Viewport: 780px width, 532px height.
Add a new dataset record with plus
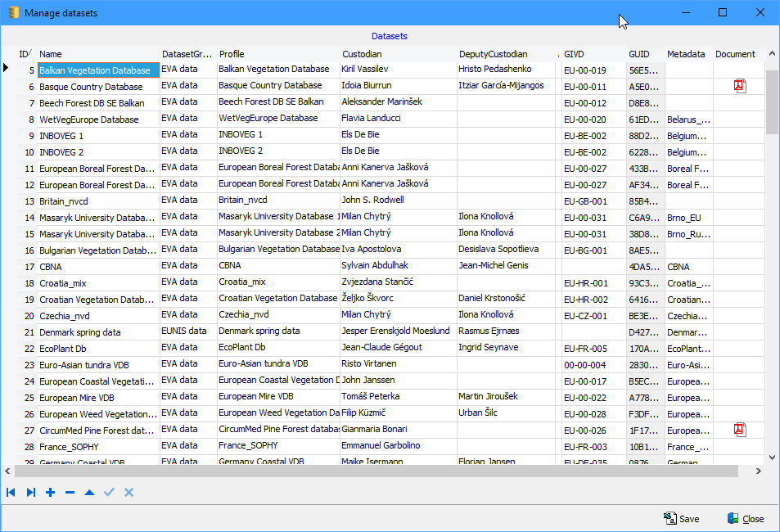[x=50, y=493]
